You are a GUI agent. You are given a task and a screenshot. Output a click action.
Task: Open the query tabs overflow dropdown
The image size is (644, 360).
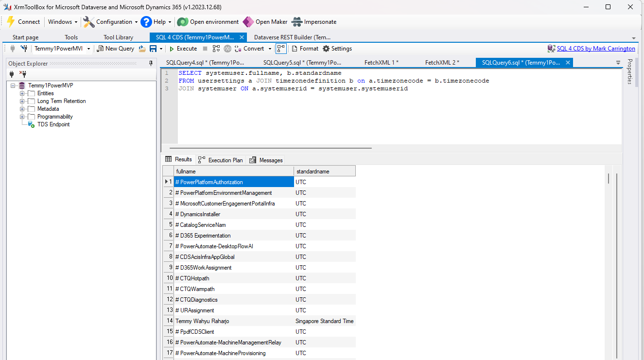tap(618, 63)
